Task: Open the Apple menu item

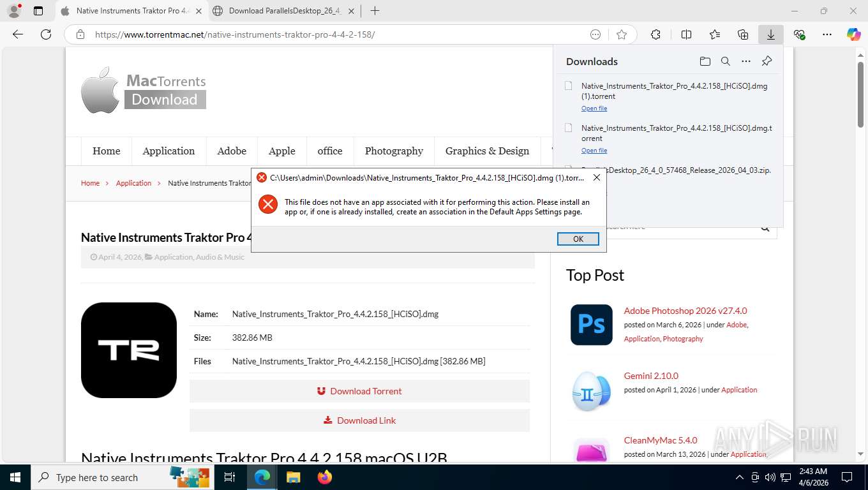Action: (x=282, y=151)
